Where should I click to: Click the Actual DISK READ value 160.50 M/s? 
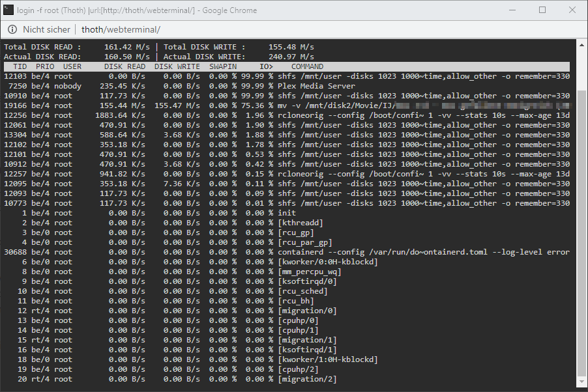(x=126, y=57)
